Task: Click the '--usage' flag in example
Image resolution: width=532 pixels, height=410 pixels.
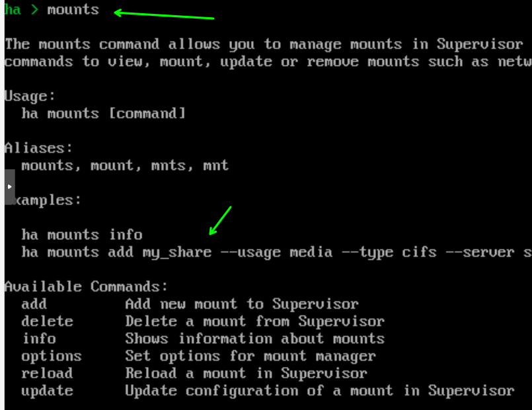Action: 250,253
